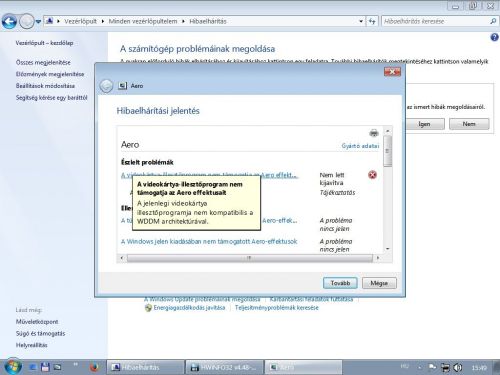Open Windows jelen kiadásában nem támogatott Aero-effektusok link

(x=209, y=241)
